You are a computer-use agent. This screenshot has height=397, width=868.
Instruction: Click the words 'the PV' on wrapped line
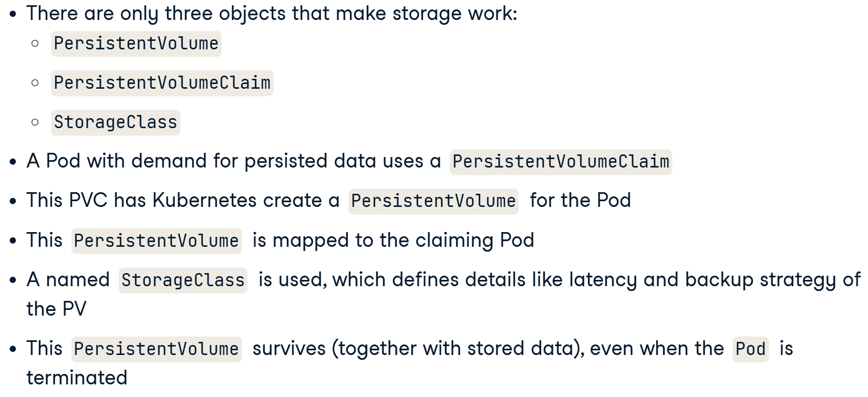56,309
